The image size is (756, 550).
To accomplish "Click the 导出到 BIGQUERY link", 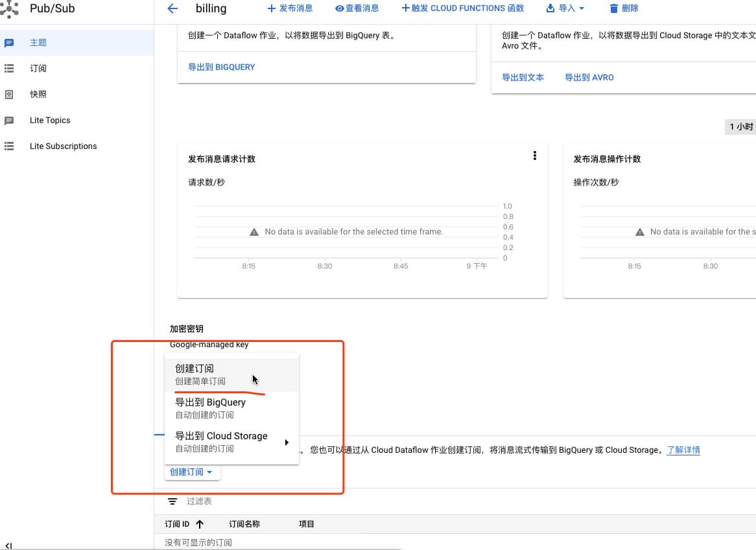I will 221,67.
